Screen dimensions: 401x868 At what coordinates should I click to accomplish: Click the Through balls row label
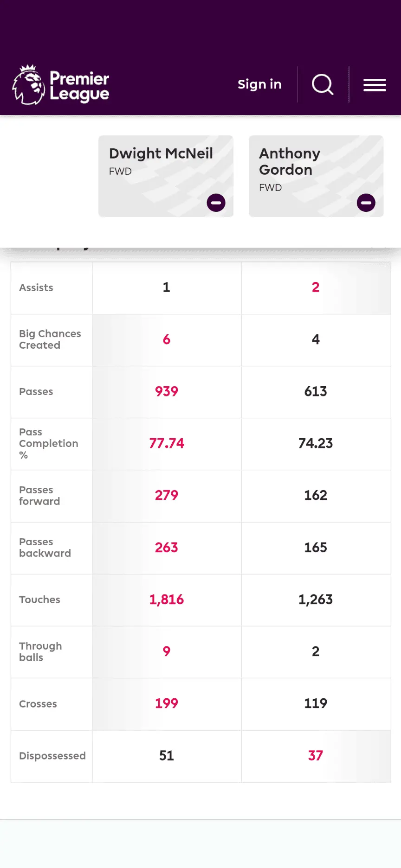(x=40, y=651)
